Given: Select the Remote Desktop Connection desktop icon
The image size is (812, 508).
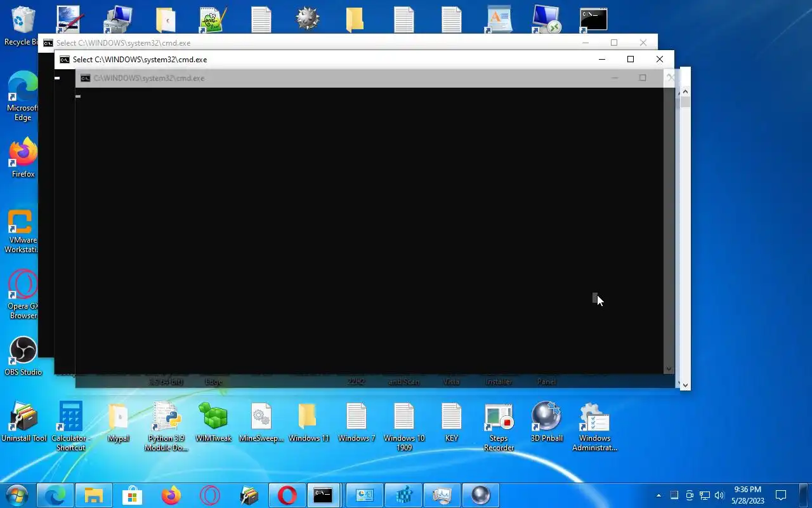Looking at the screenshot, I should tap(546, 19).
